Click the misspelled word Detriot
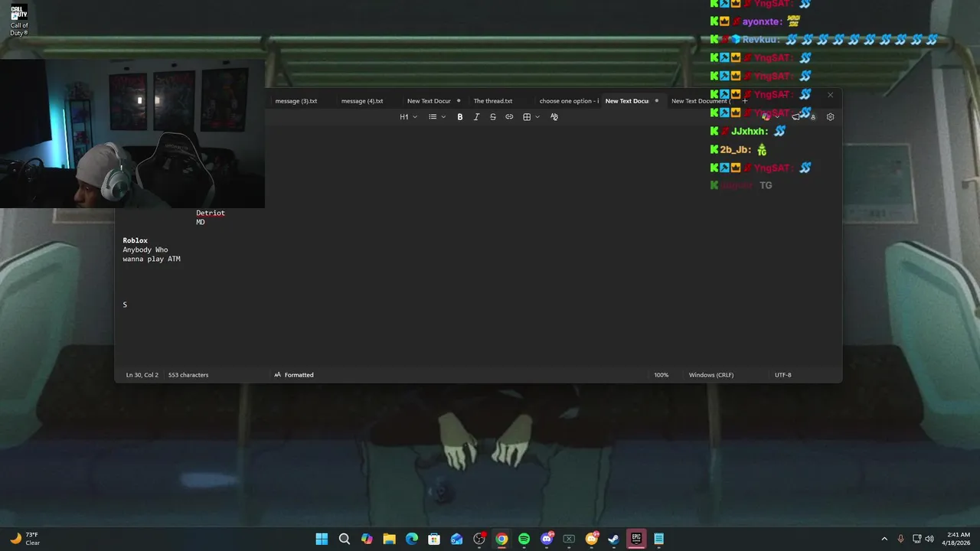The width and height of the screenshot is (980, 551). 211,213
